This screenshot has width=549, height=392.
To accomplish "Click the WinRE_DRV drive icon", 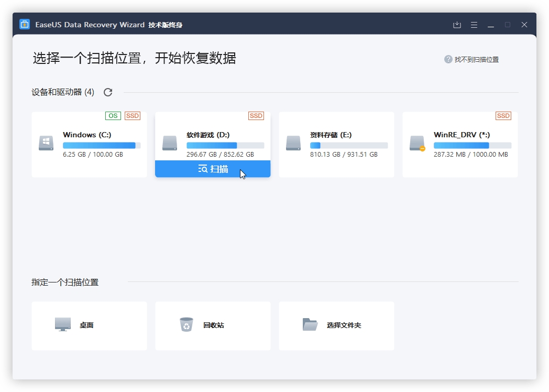I will [417, 143].
